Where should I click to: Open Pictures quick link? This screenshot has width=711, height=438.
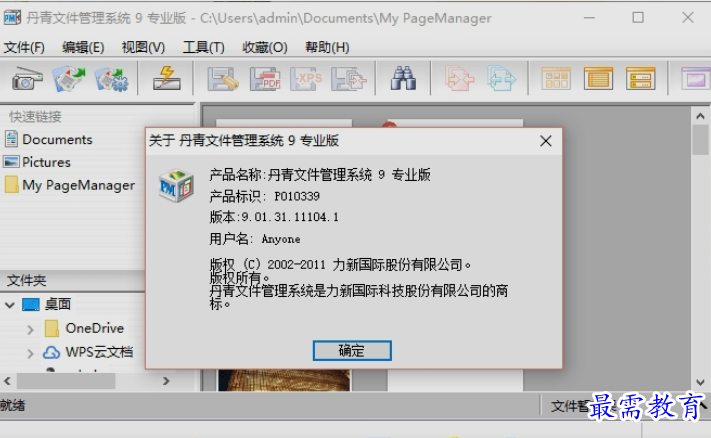pos(37,162)
